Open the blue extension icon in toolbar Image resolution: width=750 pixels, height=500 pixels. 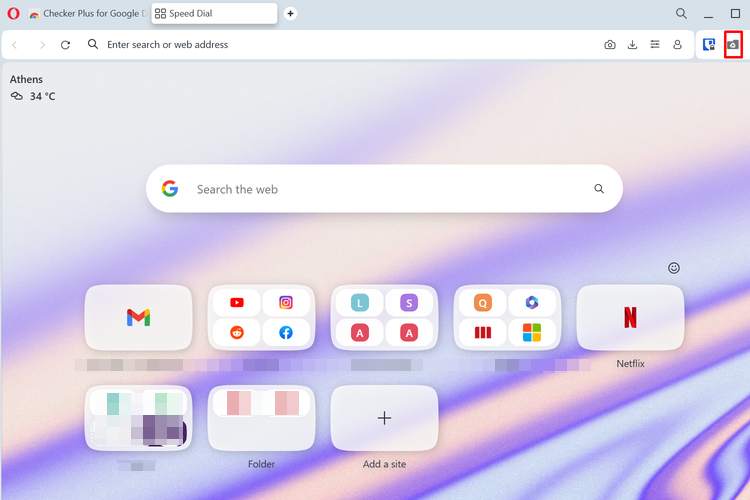[x=709, y=44]
